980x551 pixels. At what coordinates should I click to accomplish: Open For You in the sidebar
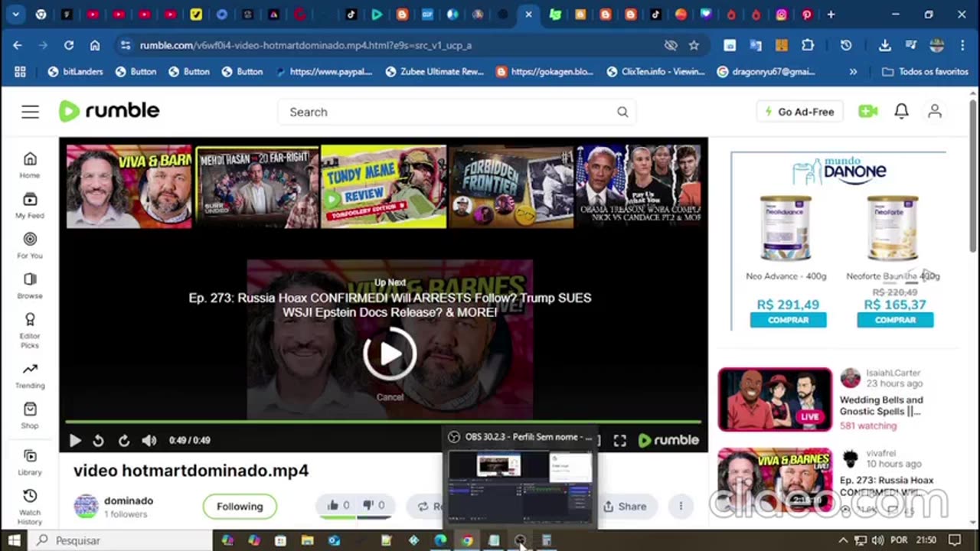[x=30, y=246]
